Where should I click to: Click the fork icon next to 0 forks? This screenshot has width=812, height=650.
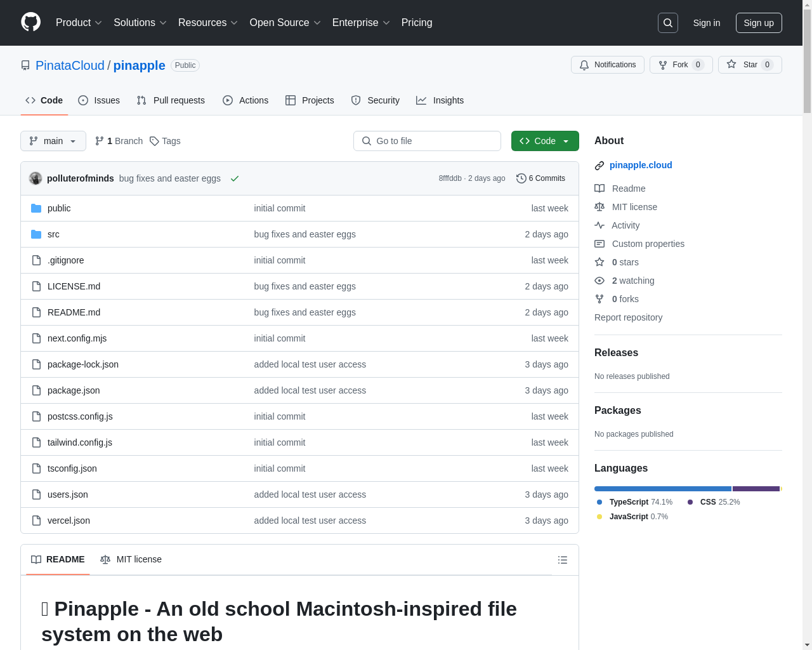(x=599, y=299)
